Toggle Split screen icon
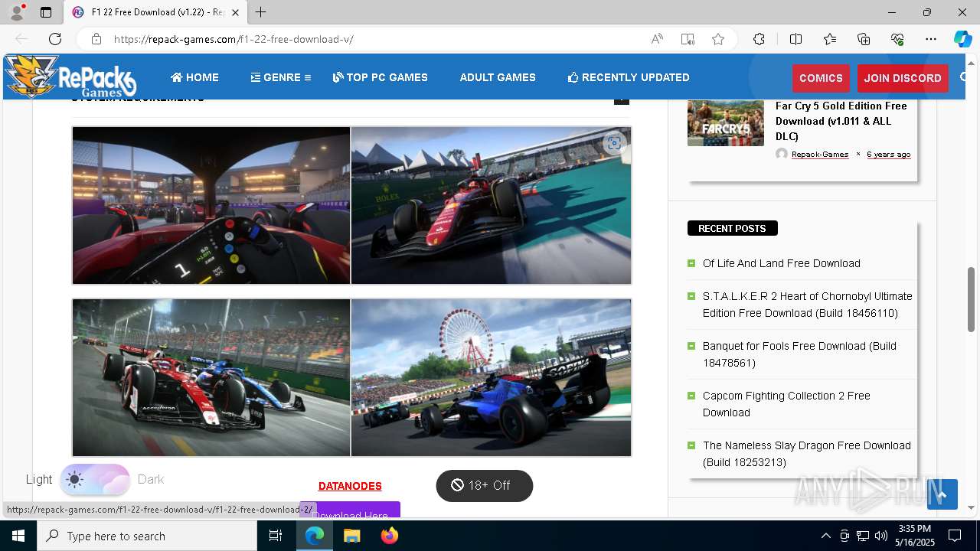The width and height of the screenshot is (980, 551). [795, 39]
